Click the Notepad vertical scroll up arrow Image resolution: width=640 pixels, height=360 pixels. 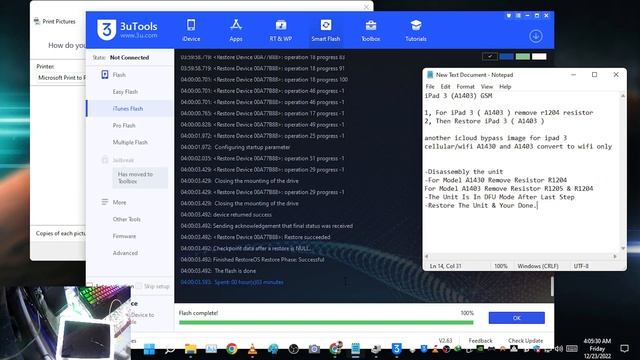[623, 96]
